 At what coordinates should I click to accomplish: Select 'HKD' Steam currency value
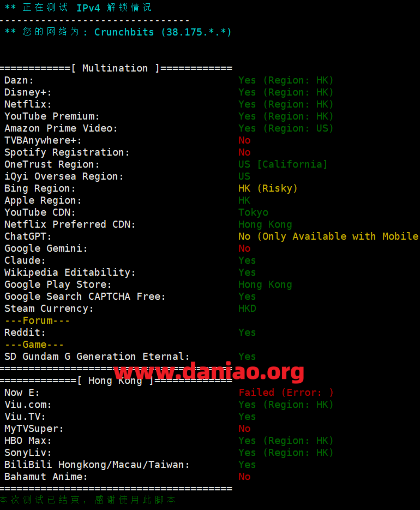tap(247, 309)
